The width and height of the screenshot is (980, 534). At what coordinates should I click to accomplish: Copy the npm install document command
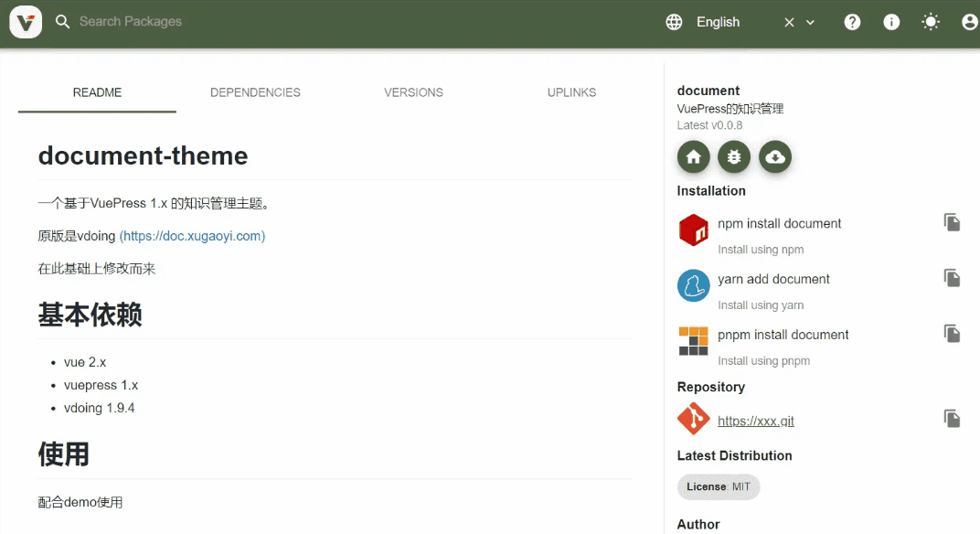click(952, 222)
